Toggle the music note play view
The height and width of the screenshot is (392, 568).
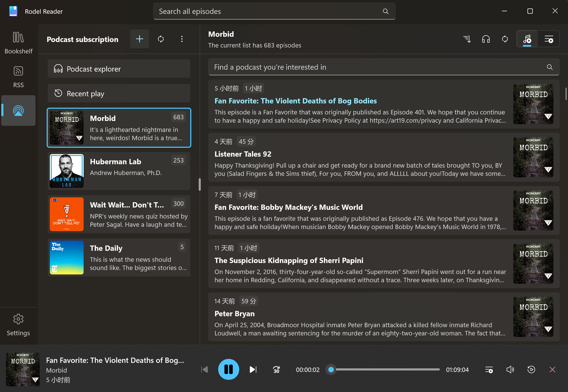point(527,39)
